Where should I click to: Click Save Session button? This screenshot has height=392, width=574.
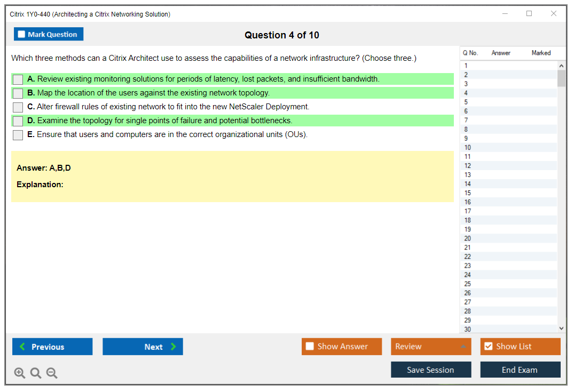click(431, 370)
